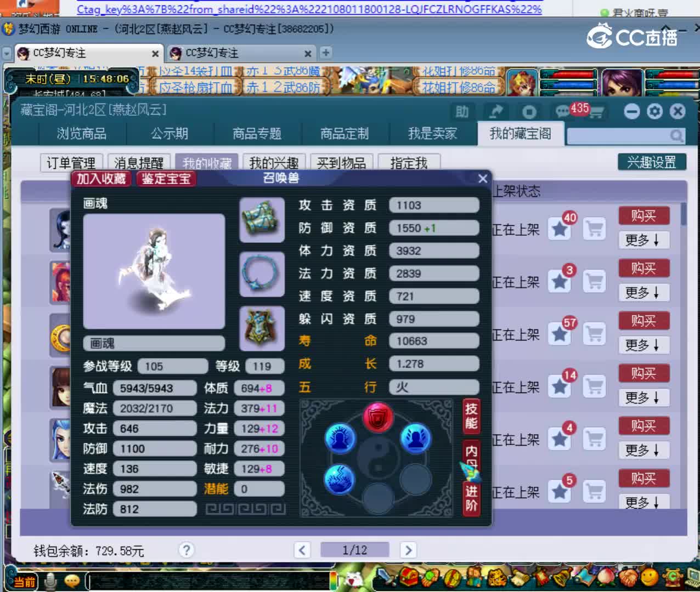Viewport: 700px width, 592px height.
Task: Select the upper-right blue skill icon
Action: click(416, 438)
